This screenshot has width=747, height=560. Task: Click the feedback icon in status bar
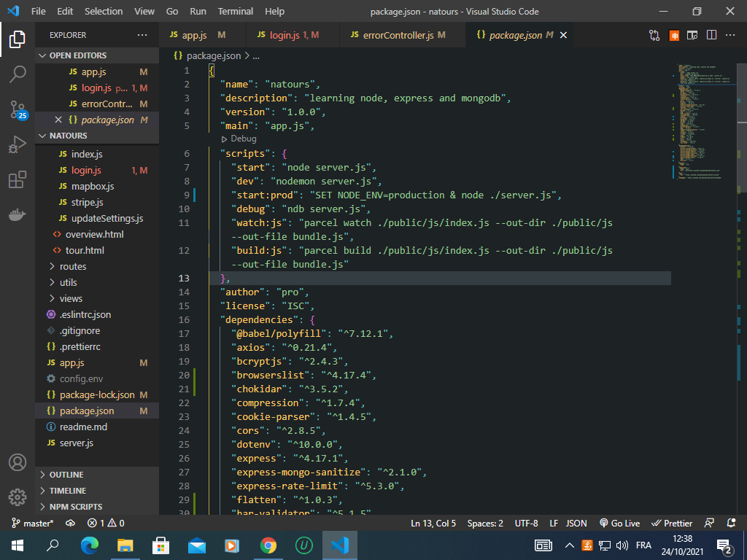click(709, 524)
